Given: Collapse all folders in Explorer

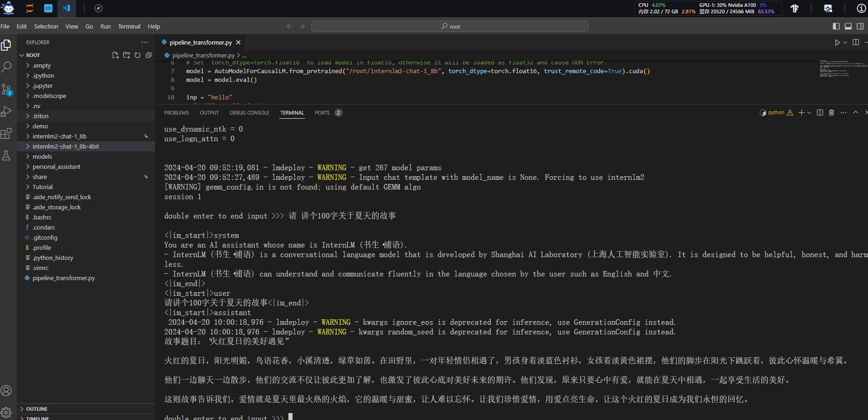Looking at the screenshot, I should pyautogui.click(x=149, y=55).
